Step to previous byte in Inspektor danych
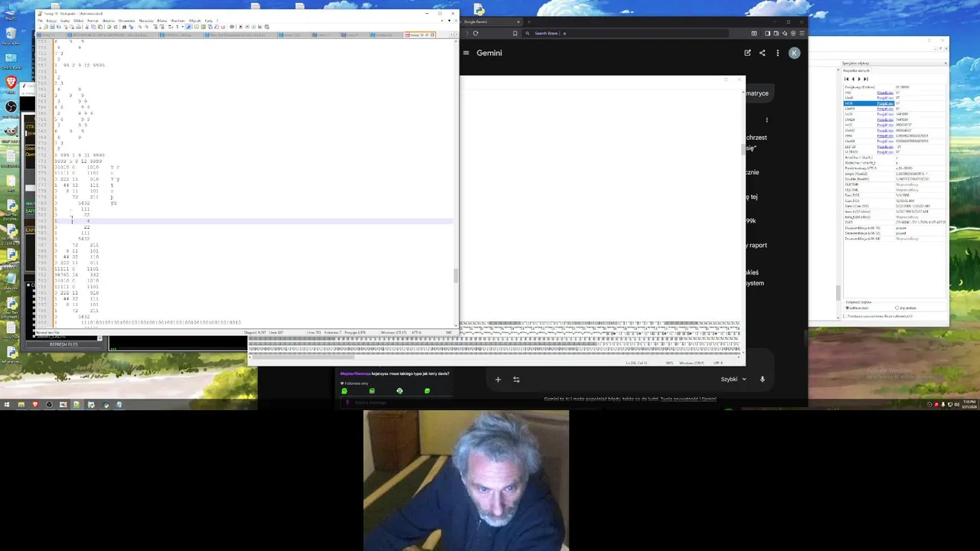The height and width of the screenshot is (551, 980). pyautogui.click(x=853, y=79)
